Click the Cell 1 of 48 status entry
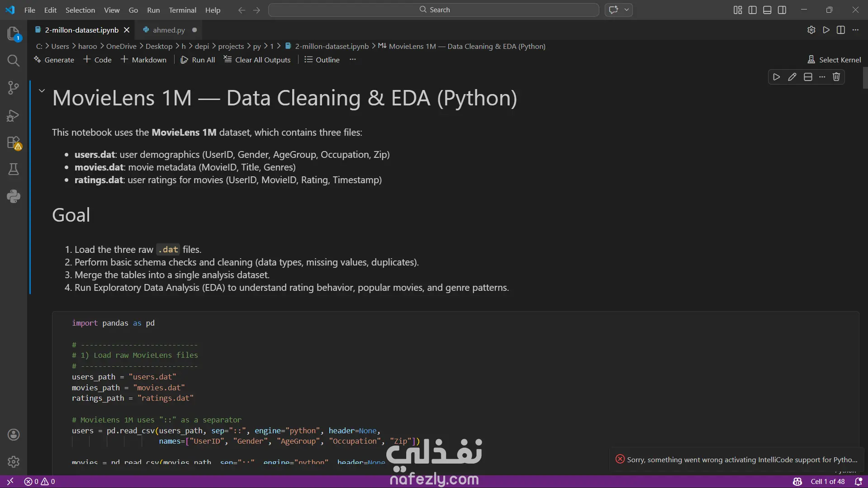Screen dimensions: 868x488 click(828, 482)
